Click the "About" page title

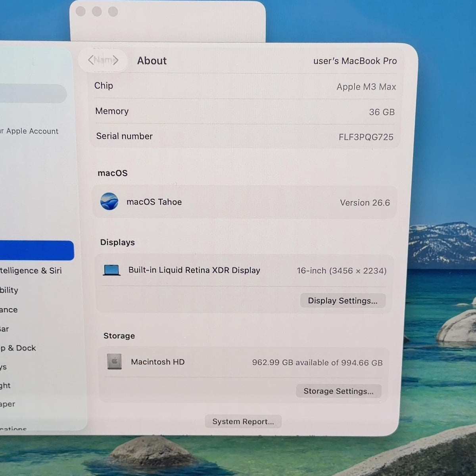click(152, 61)
